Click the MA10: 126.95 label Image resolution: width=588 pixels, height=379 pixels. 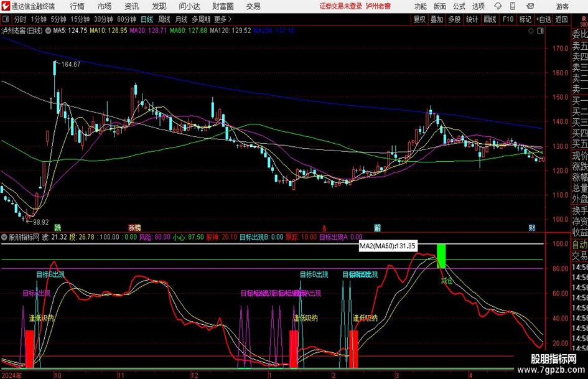(108, 30)
